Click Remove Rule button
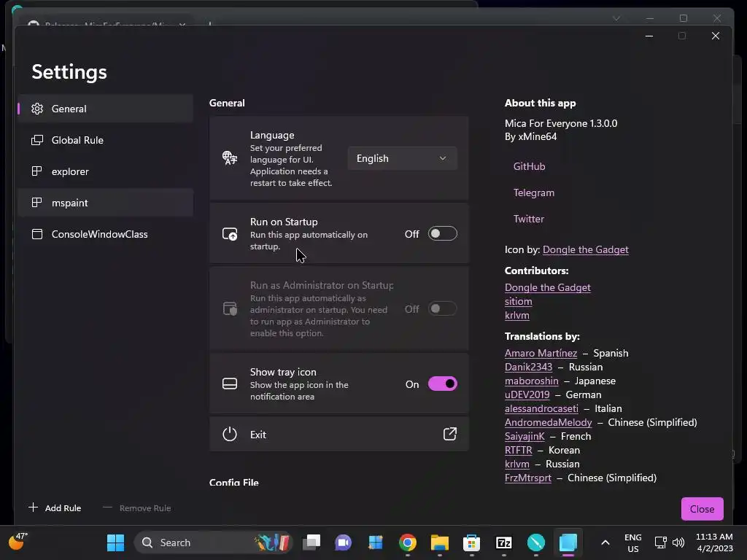 coord(136,508)
